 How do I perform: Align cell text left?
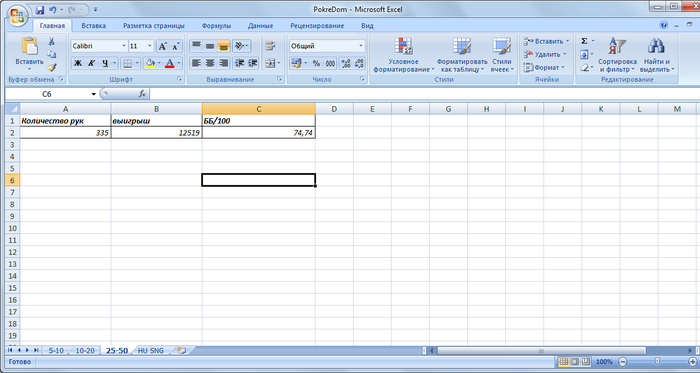(196, 63)
